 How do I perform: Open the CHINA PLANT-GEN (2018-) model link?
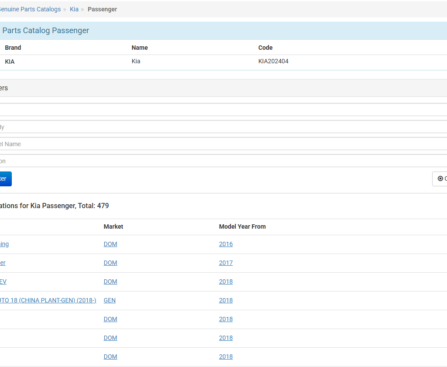coord(48,300)
